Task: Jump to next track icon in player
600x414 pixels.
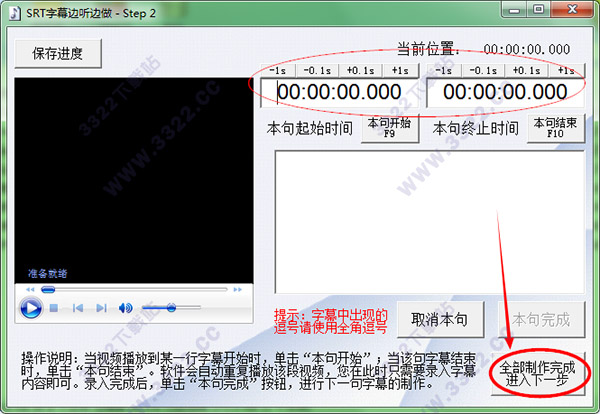Action: 101,308
